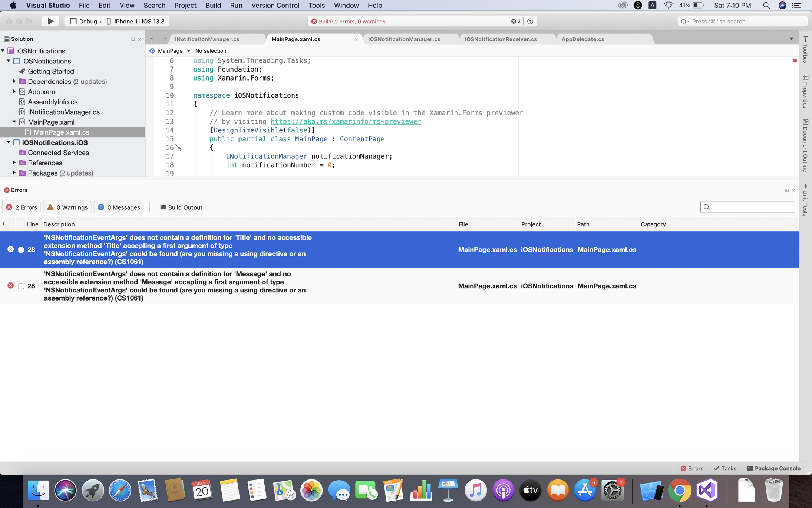Viewport: 812px width, 508px height.
Task: Open Properties panel in right sidebar
Action: coord(805,91)
